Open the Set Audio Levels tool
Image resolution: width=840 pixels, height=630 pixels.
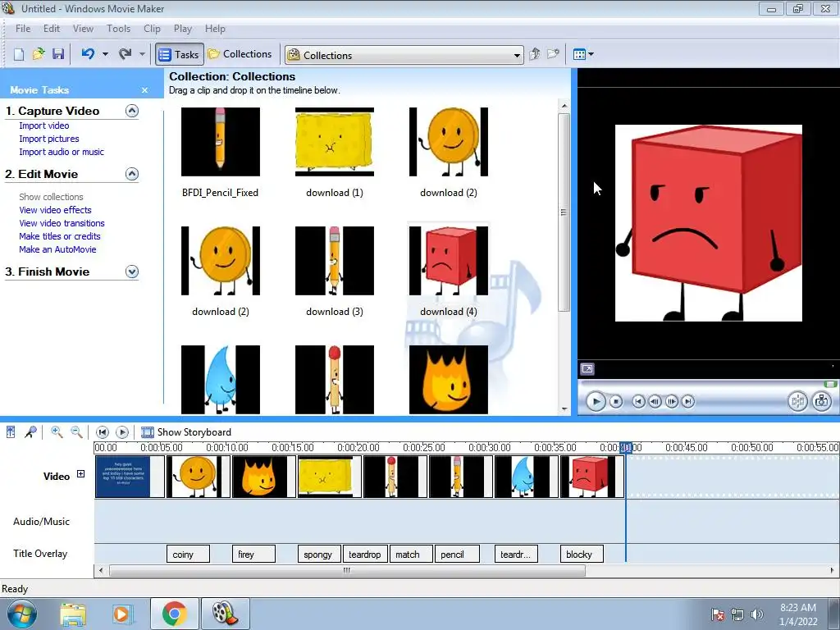point(11,431)
